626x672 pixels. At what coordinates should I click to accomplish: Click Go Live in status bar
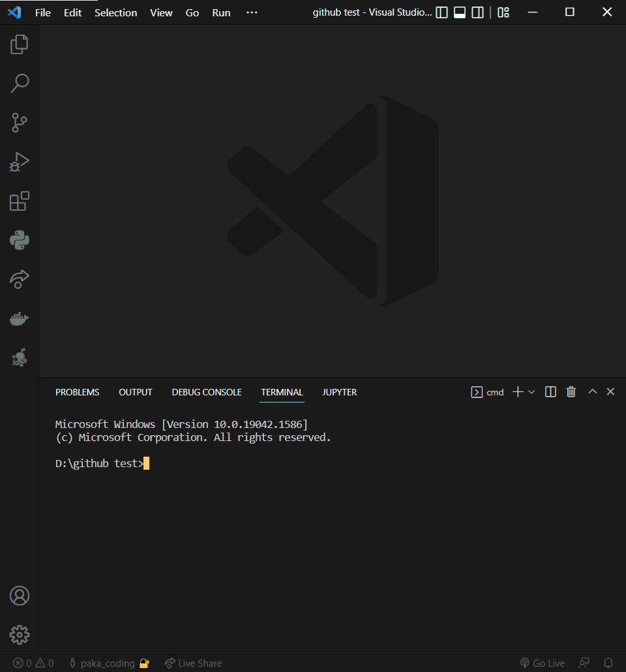pyautogui.click(x=543, y=663)
